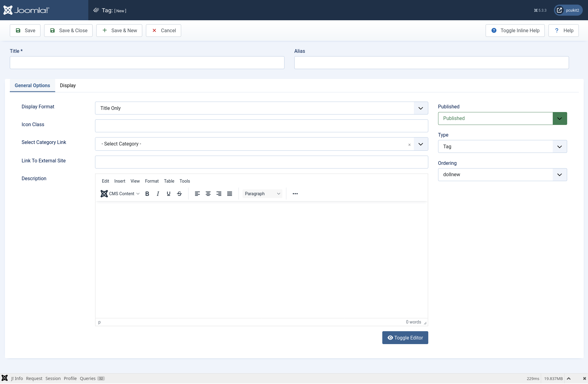Open the Insert menu in editor

(x=120, y=181)
